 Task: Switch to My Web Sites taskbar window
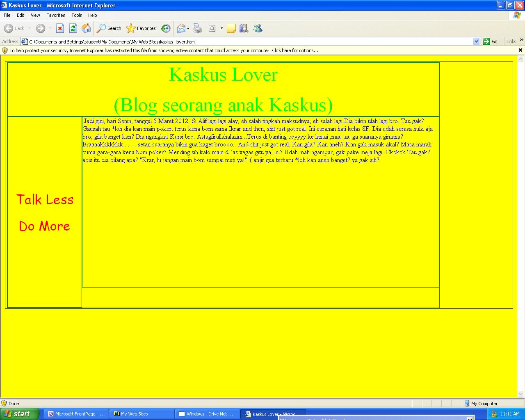142,414
